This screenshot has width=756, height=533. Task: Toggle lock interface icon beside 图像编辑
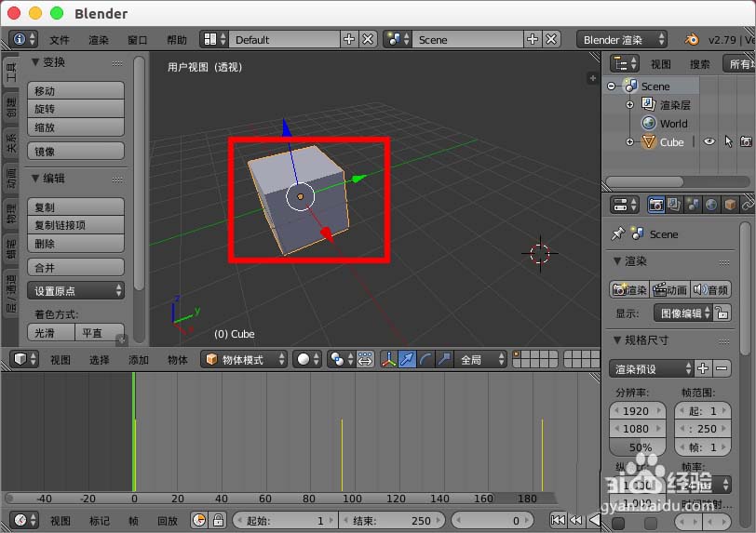[x=722, y=313]
